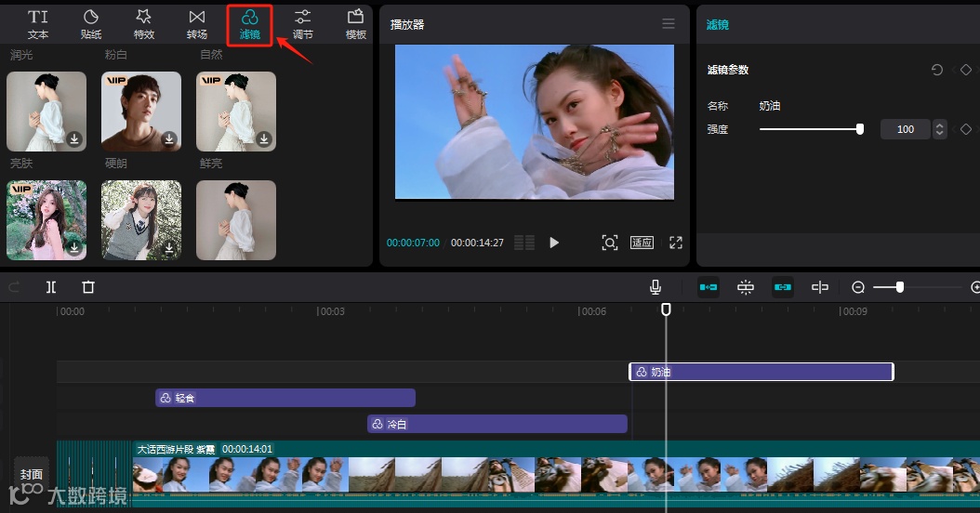980x513 pixels.
Task: Start voice recording with microphone icon
Action: [x=655, y=287]
